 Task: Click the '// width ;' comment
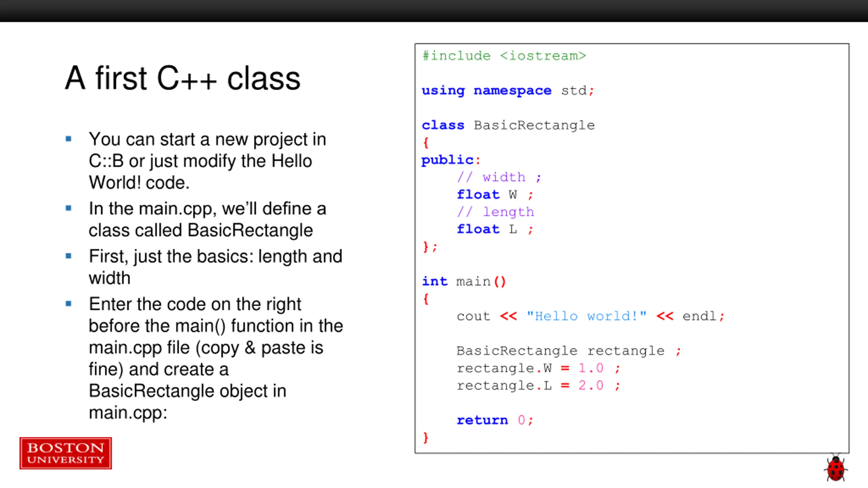pos(499,177)
